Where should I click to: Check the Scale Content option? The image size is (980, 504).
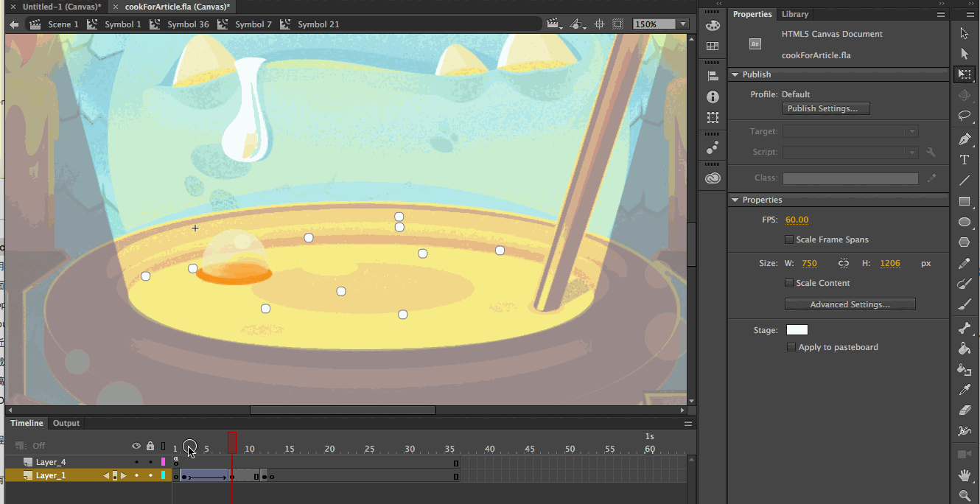coord(789,283)
